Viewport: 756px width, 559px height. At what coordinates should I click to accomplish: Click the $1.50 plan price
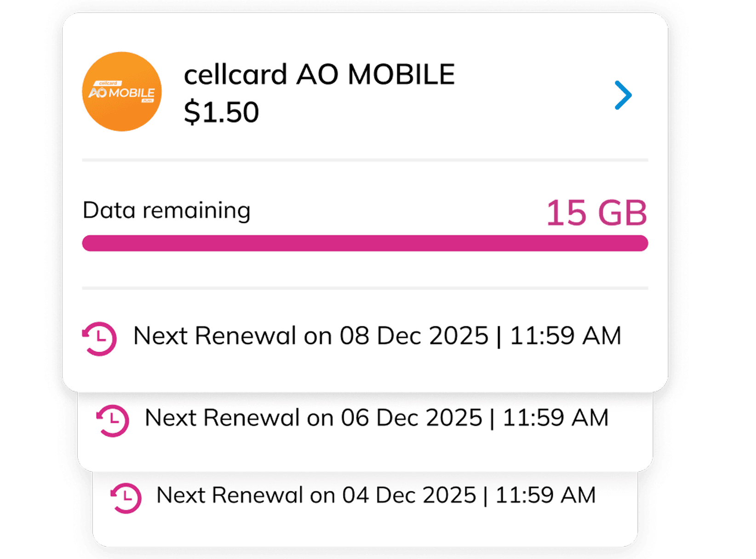point(221,112)
